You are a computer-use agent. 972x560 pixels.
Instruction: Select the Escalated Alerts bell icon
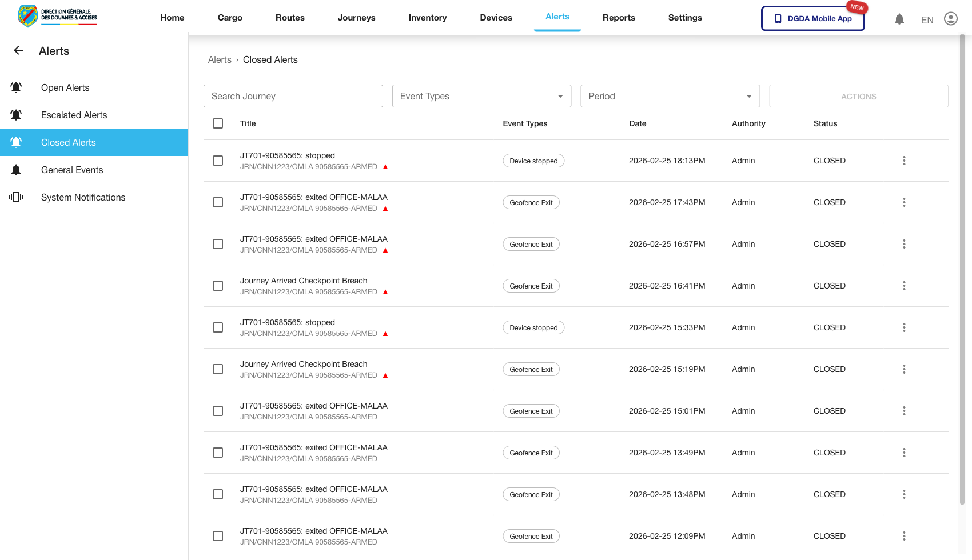coord(15,114)
